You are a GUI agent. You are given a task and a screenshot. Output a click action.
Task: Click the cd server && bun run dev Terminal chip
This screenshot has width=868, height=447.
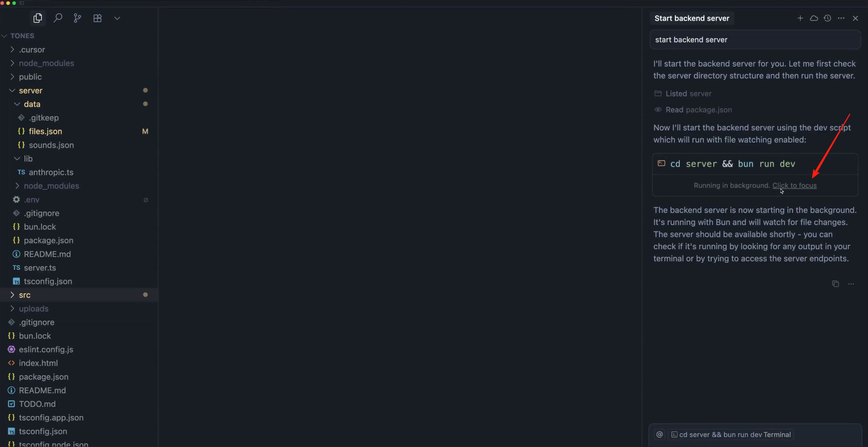click(731, 434)
